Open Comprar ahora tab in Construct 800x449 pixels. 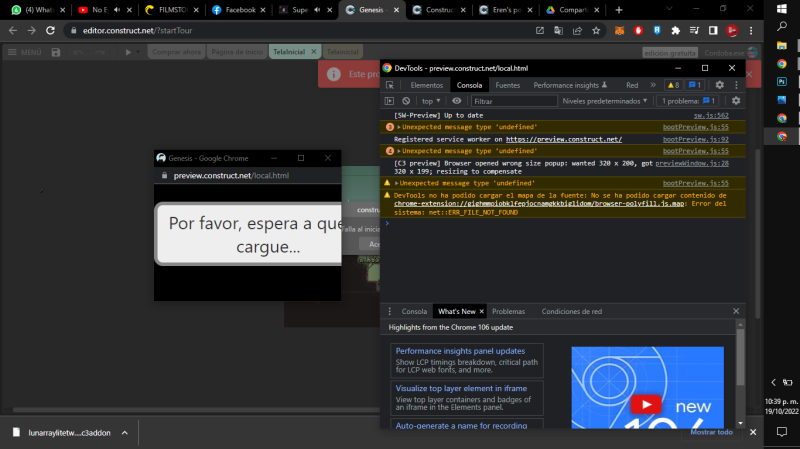coord(177,52)
